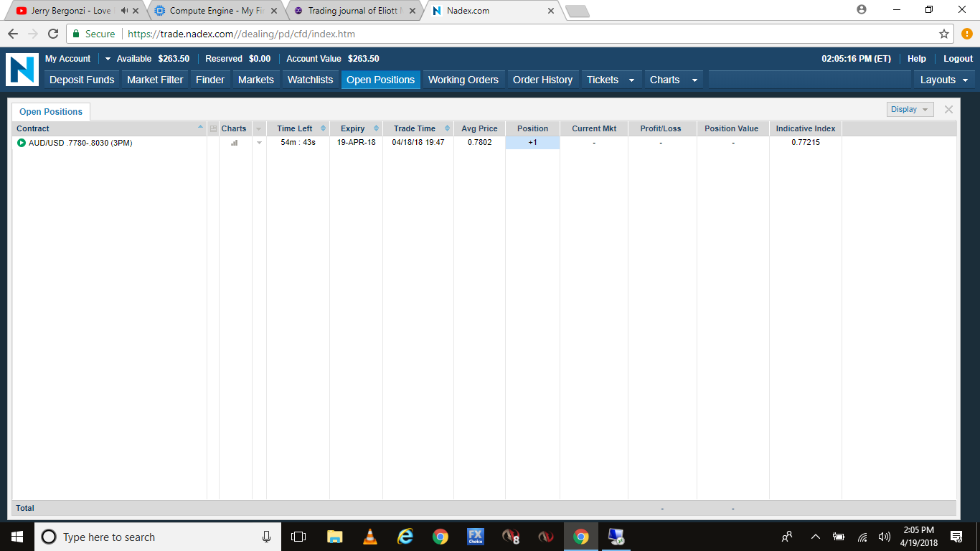The height and width of the screenshot is (551, 980).
Task: Open FX Choice app on taskbar
Action: (x=475, y=537)
